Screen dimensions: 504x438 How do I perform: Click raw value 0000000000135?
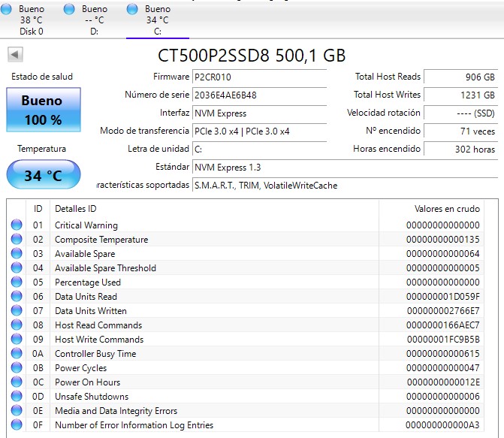[x=443, y=240]
